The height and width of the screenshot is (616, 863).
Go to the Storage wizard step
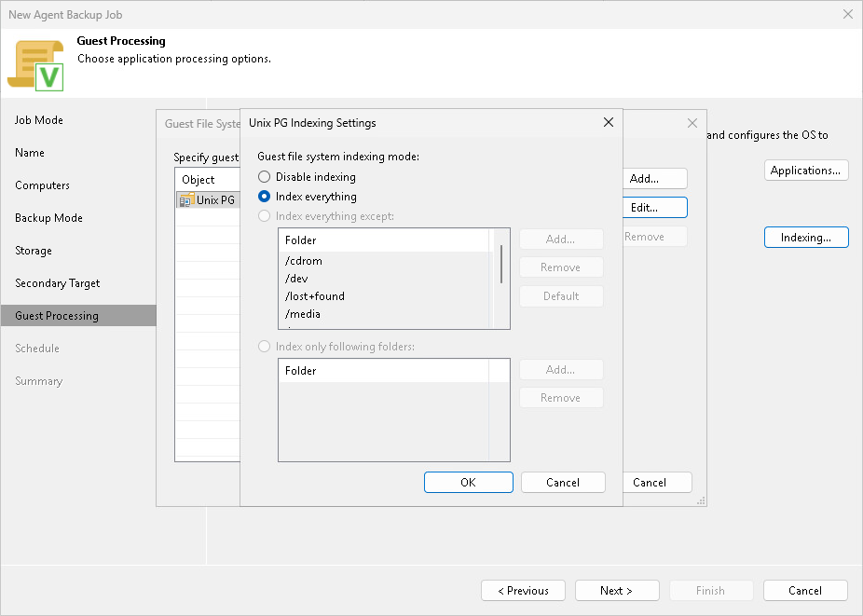point(34,251)
